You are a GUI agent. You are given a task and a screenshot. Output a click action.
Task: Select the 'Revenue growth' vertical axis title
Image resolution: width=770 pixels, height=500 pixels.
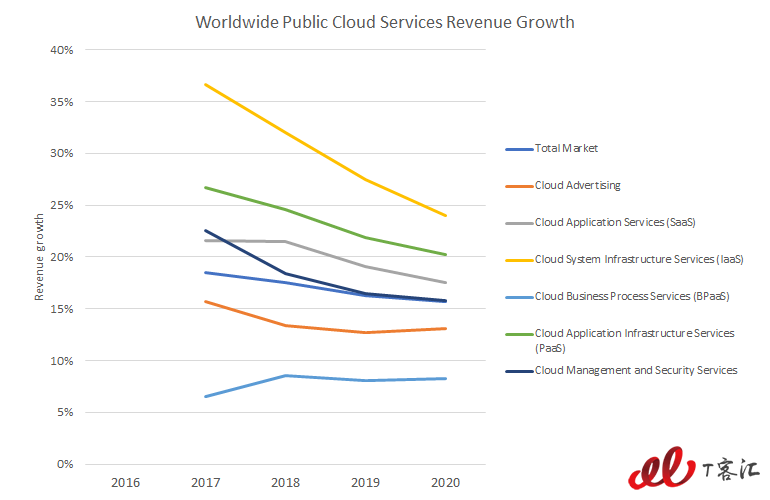39,257
